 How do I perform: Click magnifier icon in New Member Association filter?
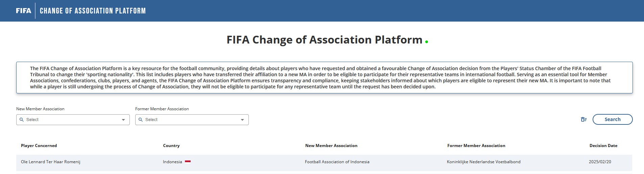tap(22, 120)
